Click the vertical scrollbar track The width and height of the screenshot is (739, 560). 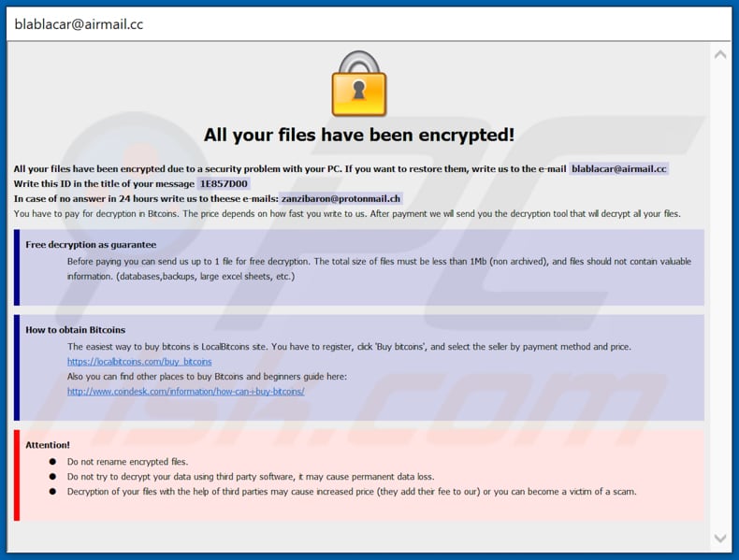pyautogui.click(x=719, y=299)
